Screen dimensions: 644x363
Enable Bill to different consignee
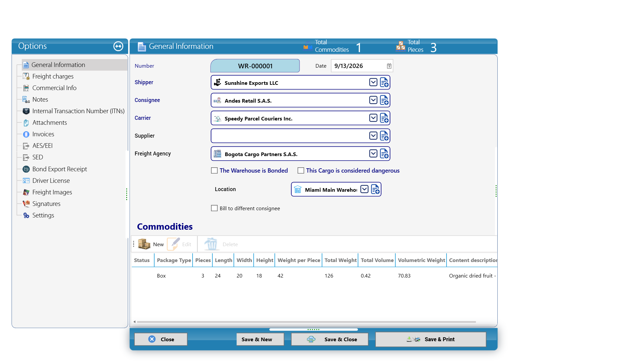click(x=214, y=208)
